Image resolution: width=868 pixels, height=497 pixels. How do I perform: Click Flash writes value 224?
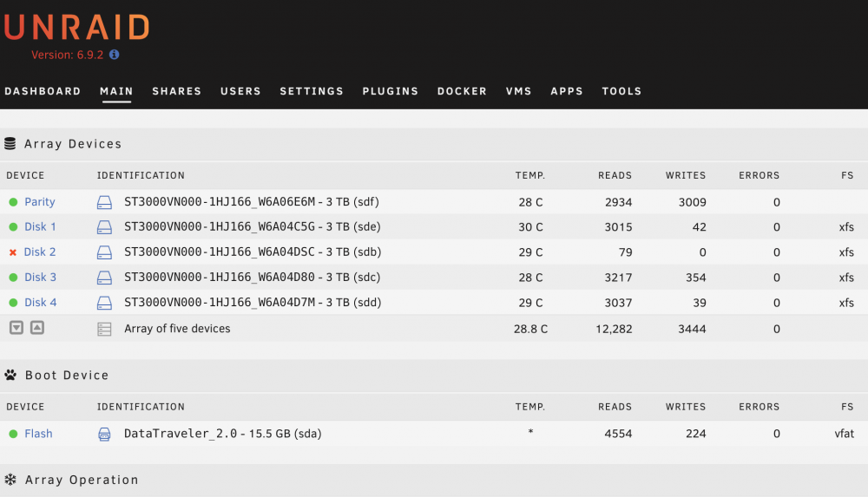click(x=696, y=434)
